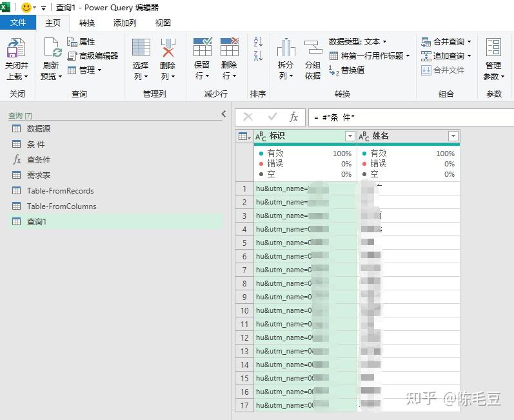Click the Manage Parameters (管理参数) icon
The image size is (514, 420).
point(493,48)
